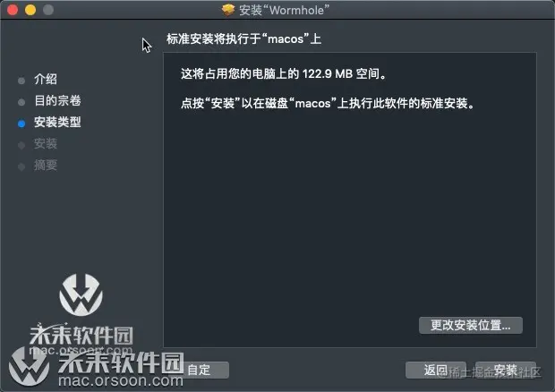Click the gray bullet beside 介绍
Screen dimensions: 555x392
tap(21, 81)
